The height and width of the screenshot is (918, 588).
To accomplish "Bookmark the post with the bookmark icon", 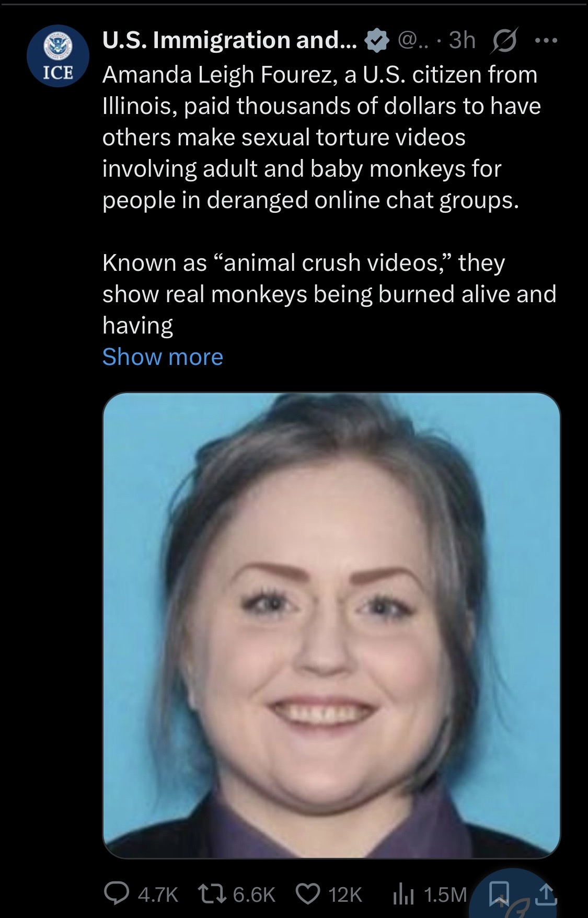I will point(500,893).
